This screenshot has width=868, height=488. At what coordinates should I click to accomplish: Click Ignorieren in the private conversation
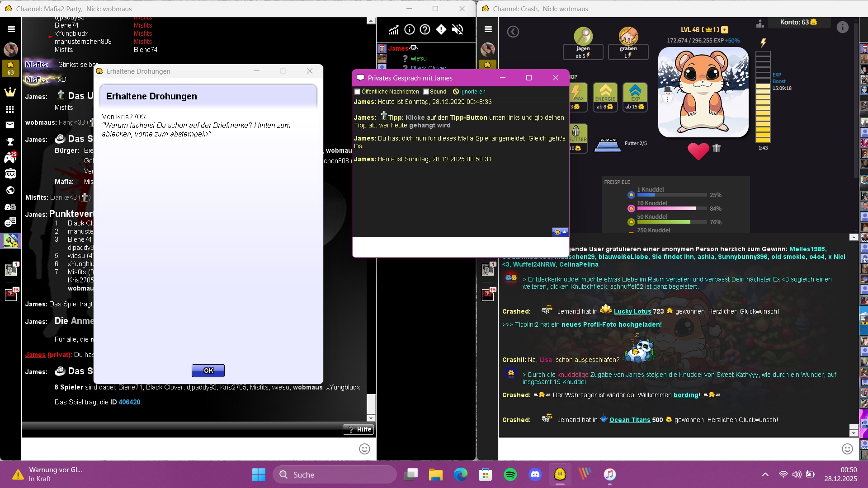pos(472,92)
